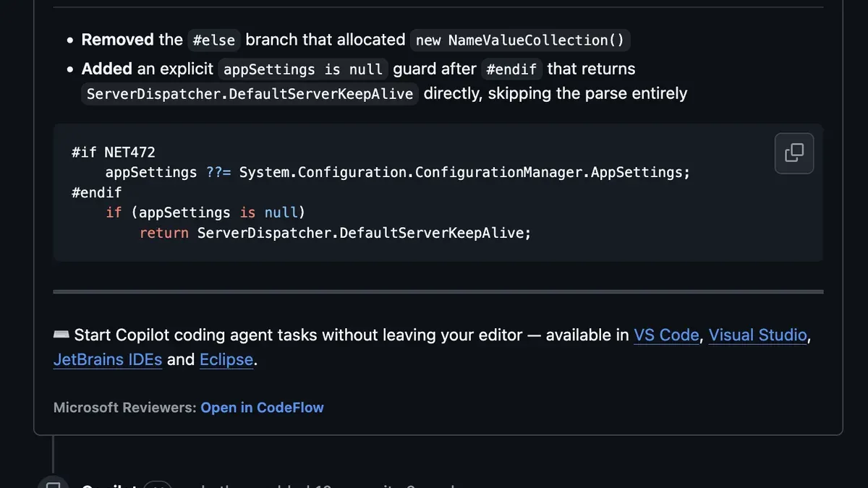Click the inline code '#endif' in bullet
This screenshot has width=868, height=488.
[x=511, y=69]
